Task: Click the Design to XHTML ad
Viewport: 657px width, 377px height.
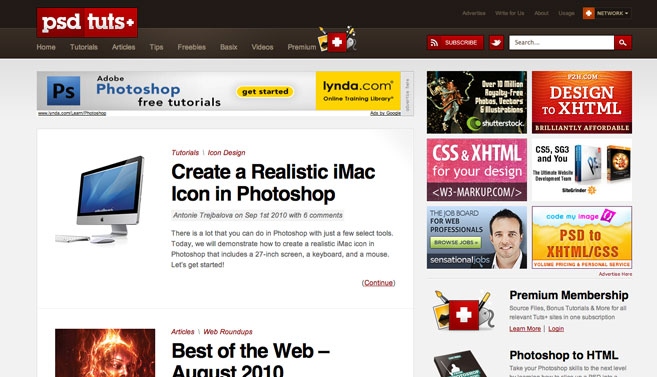Action: pos(582,102)
